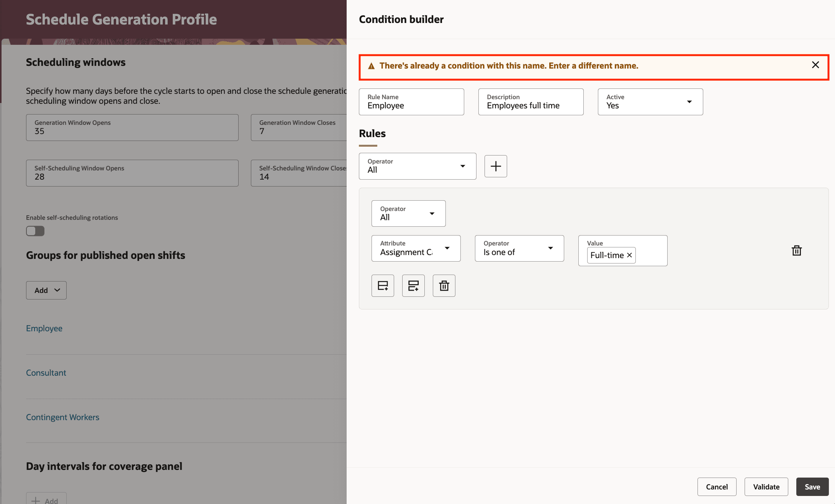Click the Add plus icon under Day intervals
Image resolution: width=835 pixels, height=504 pixels.
(x=36, y=500)
